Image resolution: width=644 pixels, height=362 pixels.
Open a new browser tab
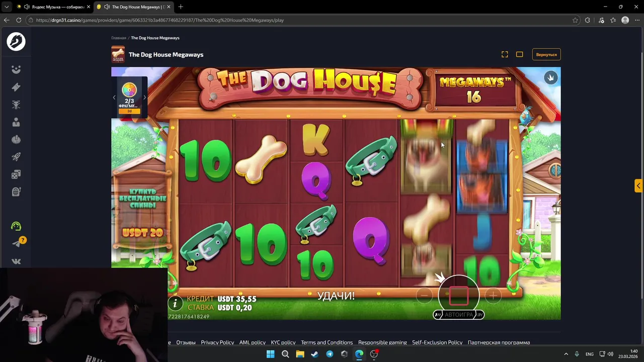click(181, 7)
